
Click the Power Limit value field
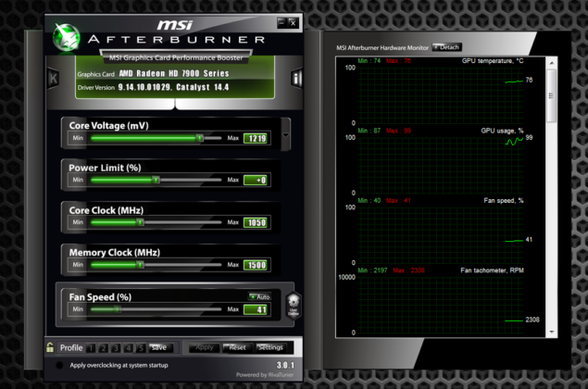[x=256, y=180]
